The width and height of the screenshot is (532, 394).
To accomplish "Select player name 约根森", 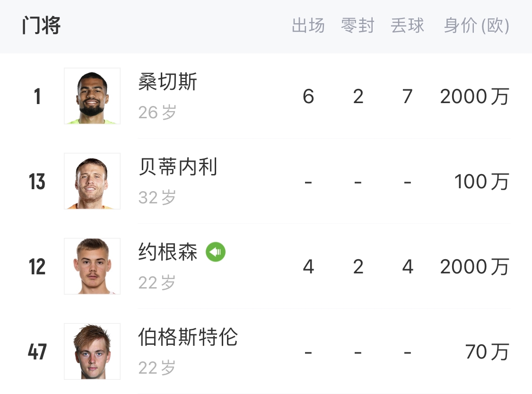I will (x=167, y=253).
